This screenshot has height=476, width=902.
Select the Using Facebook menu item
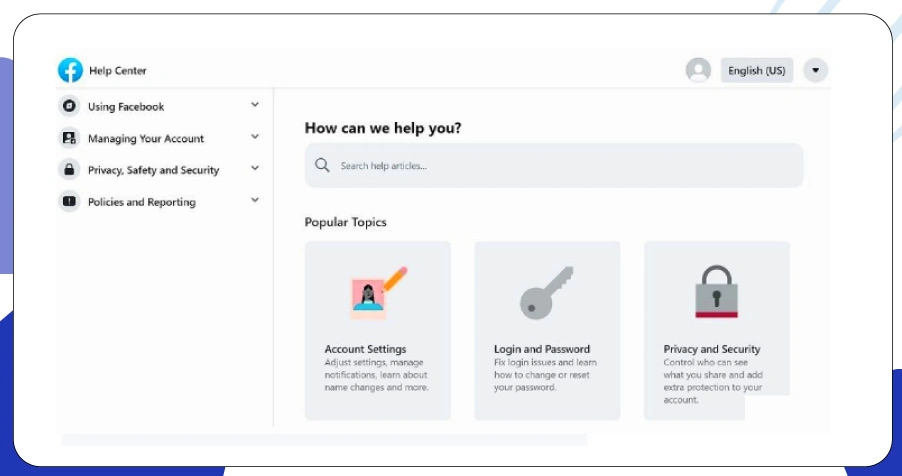click(x=126, y=106)
